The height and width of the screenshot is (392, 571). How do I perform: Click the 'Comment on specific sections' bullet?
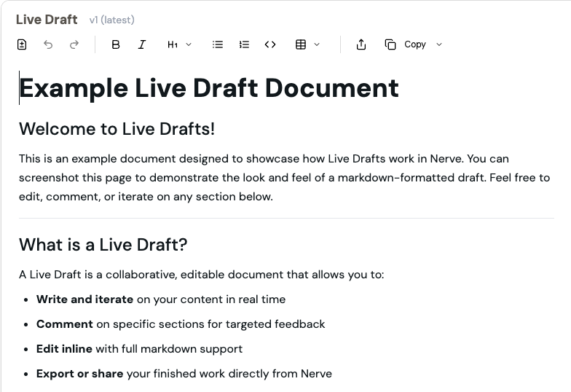coord(181,324)
